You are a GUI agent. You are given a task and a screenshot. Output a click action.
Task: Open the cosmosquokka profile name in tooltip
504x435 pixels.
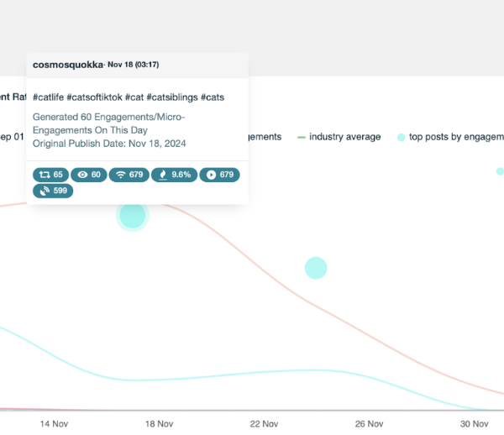(67, 65)
